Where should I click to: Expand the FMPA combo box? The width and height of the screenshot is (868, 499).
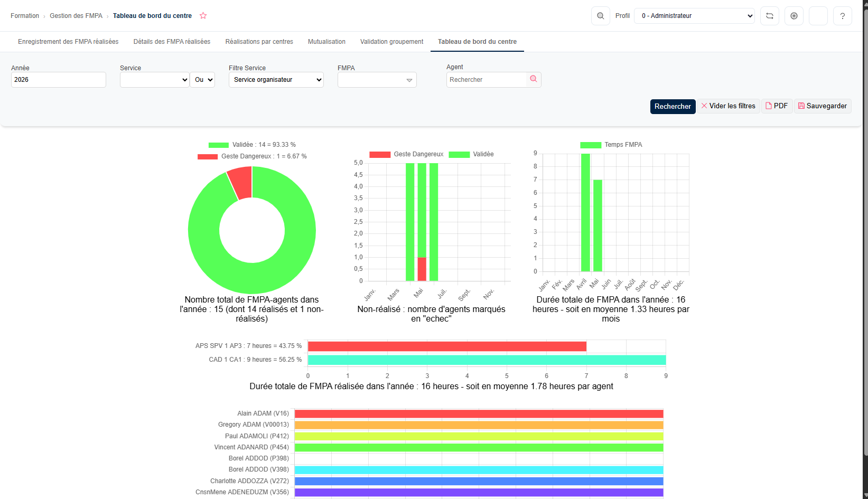(377, 80)
